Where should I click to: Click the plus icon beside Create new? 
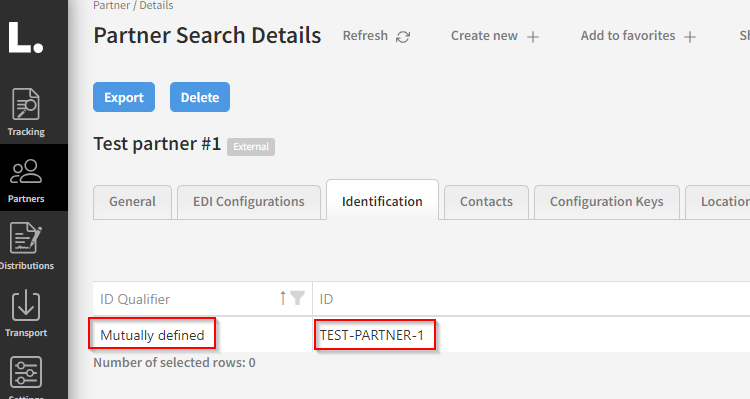(x=533, y=37)
